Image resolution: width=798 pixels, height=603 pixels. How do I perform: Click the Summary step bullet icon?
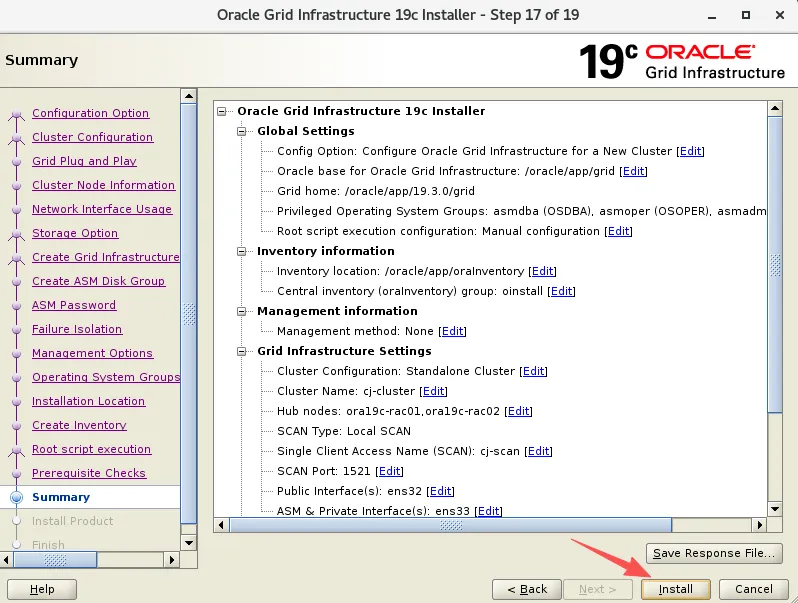click(16, 497)
